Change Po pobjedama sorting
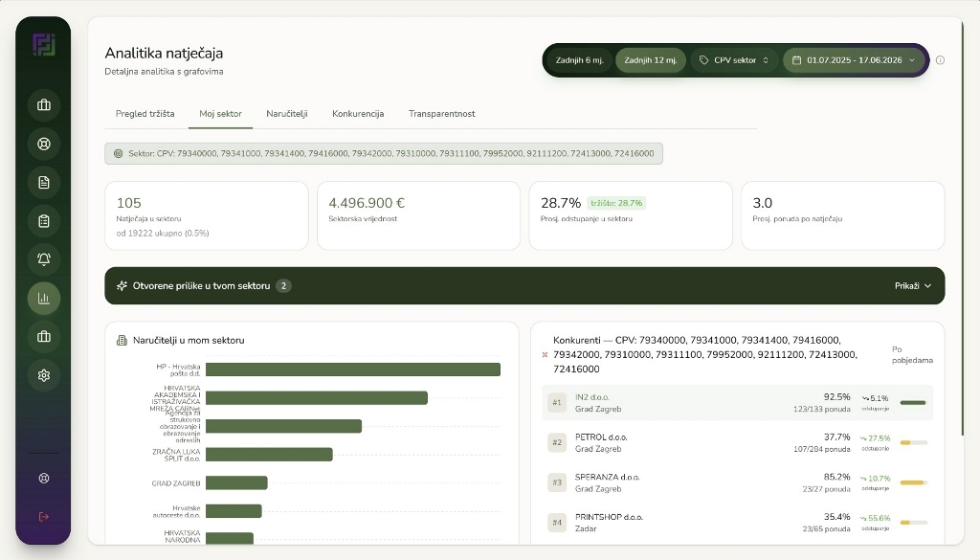 tap(912, 355)
